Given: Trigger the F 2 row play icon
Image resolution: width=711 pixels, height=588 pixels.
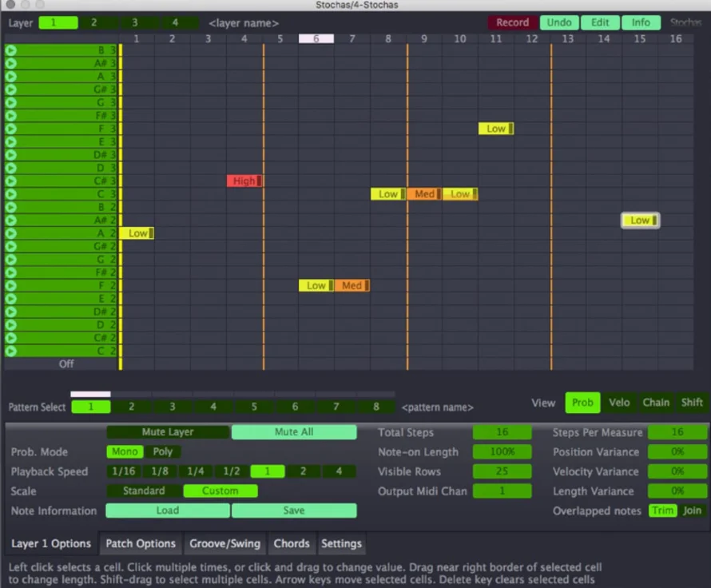Looking at the screenshot, I should (x=11, y=285).
